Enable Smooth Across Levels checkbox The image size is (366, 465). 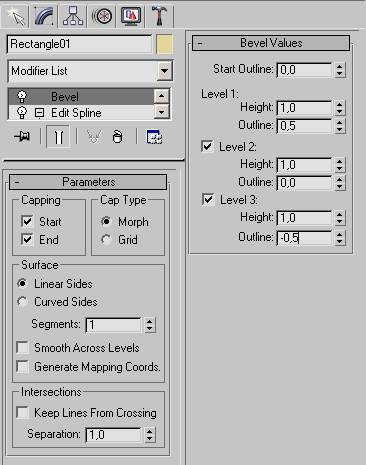click(x=23, y=348)
